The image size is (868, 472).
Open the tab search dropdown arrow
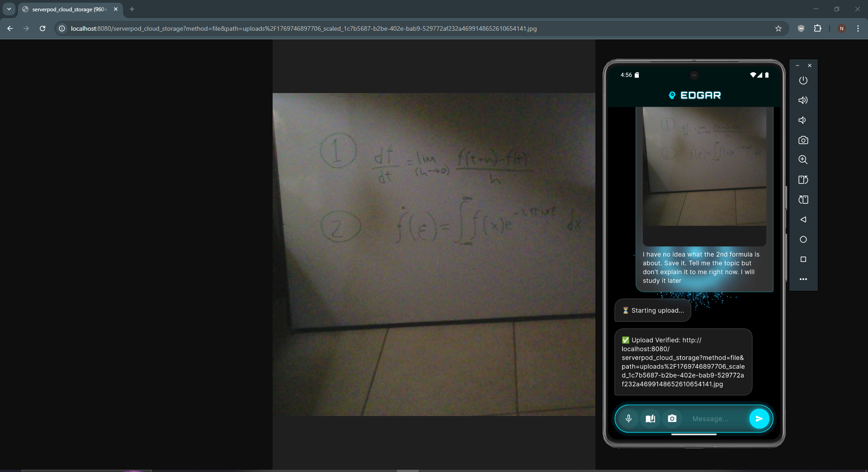(9, 9)
